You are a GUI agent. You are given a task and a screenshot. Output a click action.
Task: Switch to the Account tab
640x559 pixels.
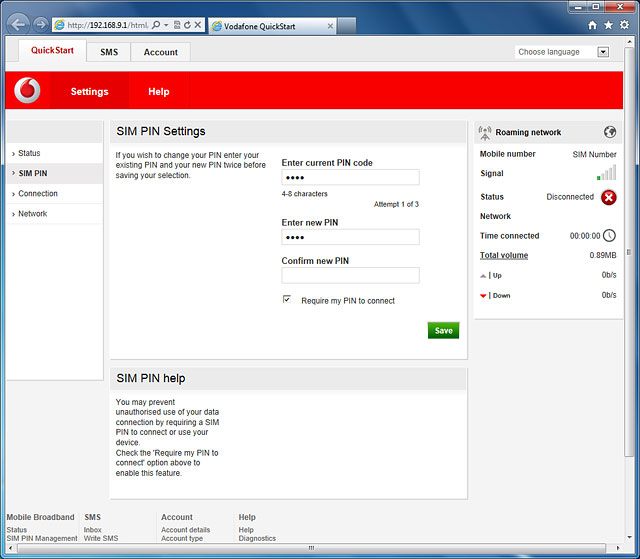(160, 52)
